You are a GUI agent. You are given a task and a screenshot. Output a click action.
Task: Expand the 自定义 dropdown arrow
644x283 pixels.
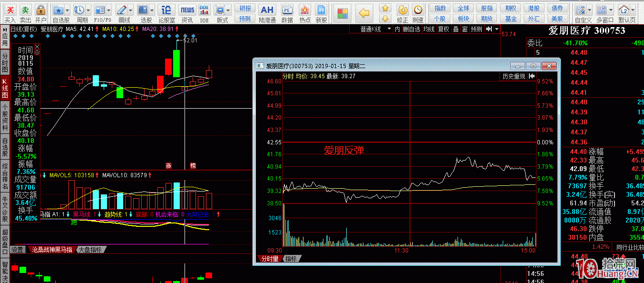pos(589,10)
